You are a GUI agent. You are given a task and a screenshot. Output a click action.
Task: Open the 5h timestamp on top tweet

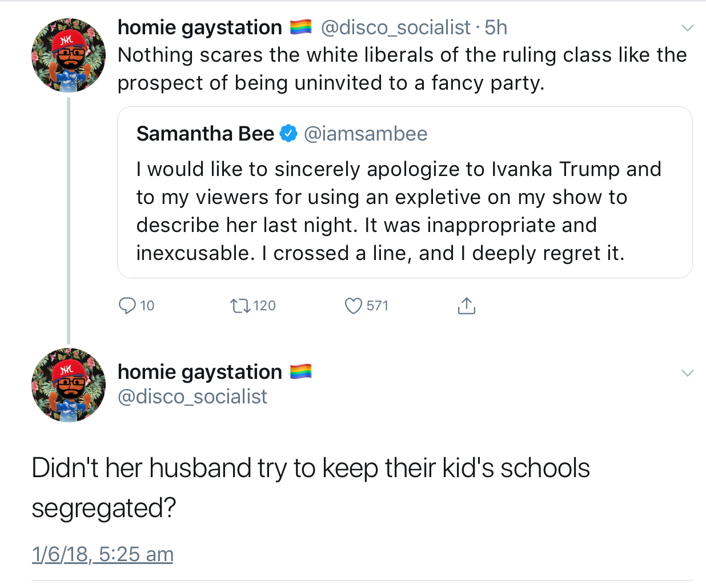coord(496,27)
